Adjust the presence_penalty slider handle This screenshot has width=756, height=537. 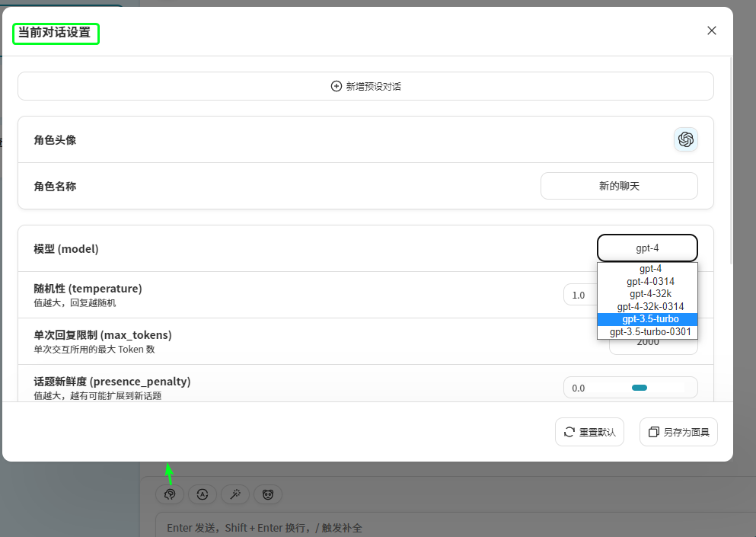(x=640, y=388)
